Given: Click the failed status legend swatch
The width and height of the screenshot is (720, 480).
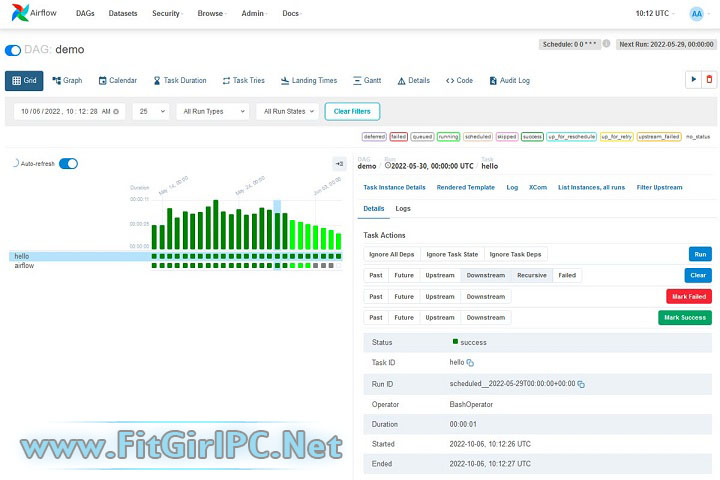Looking at the screenshot, I should click(399, 136).
